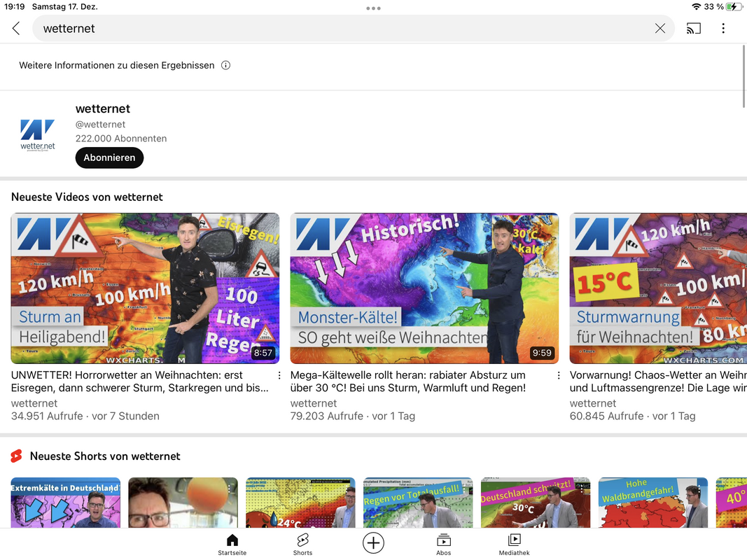Tap the Shorts logo beside Neueste Shorts
This screenshot has width=747, height=560.
click(x=17, y=456)
